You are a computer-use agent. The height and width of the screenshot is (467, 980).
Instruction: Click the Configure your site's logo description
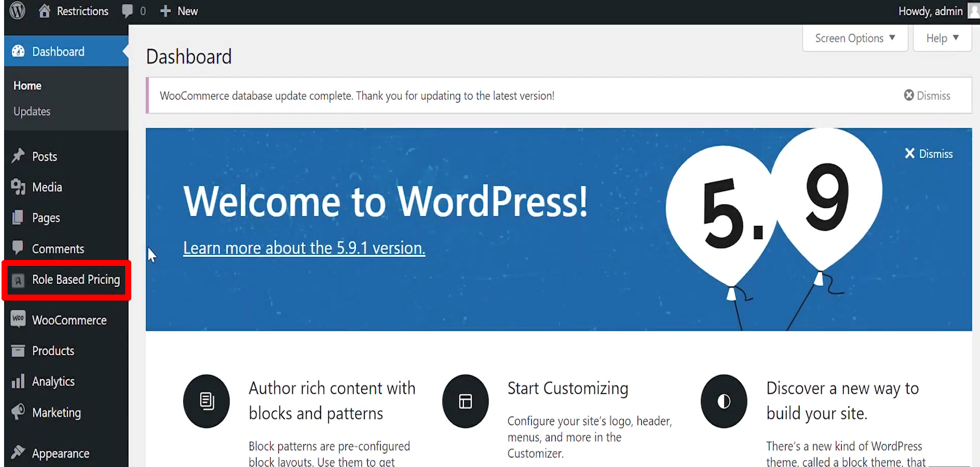click(590, 437)
